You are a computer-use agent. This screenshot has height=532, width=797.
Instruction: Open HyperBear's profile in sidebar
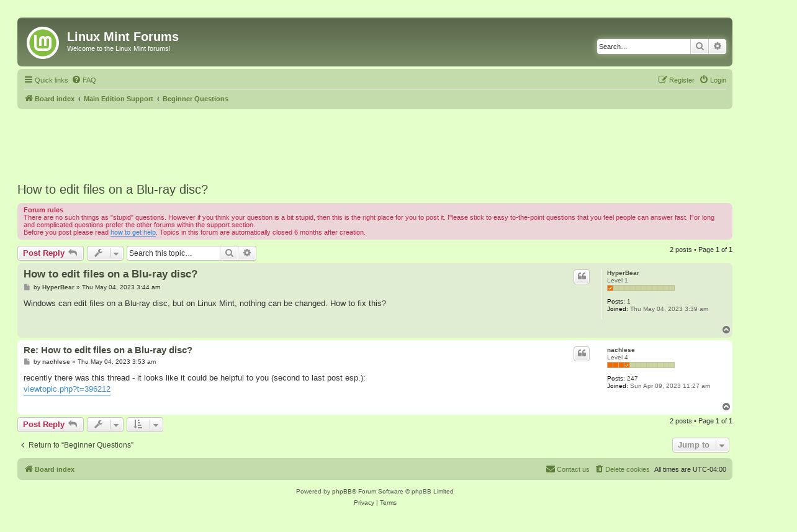pyautogui.click(x=623, y=273)
